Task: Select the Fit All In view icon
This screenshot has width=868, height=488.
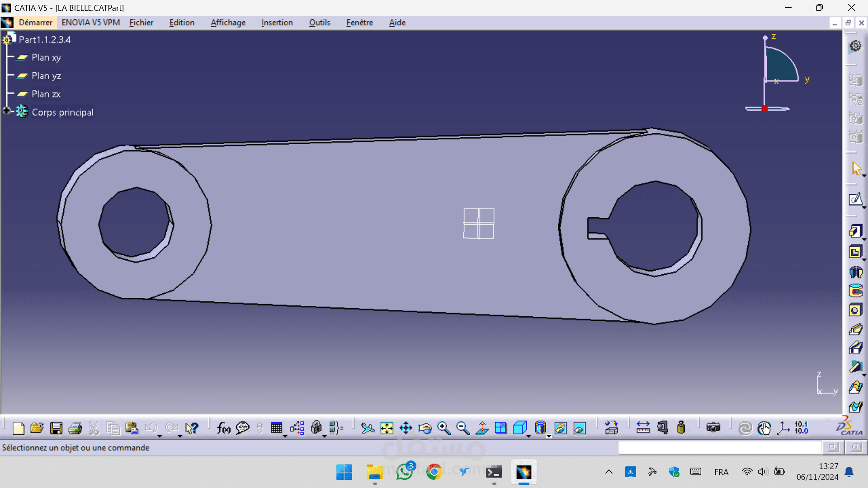Action: 387,428
